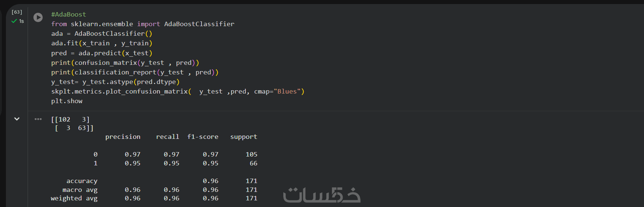Click the Arabic watermark logo
The width and height of the screenshot is (644, 207).
point(322,195)
